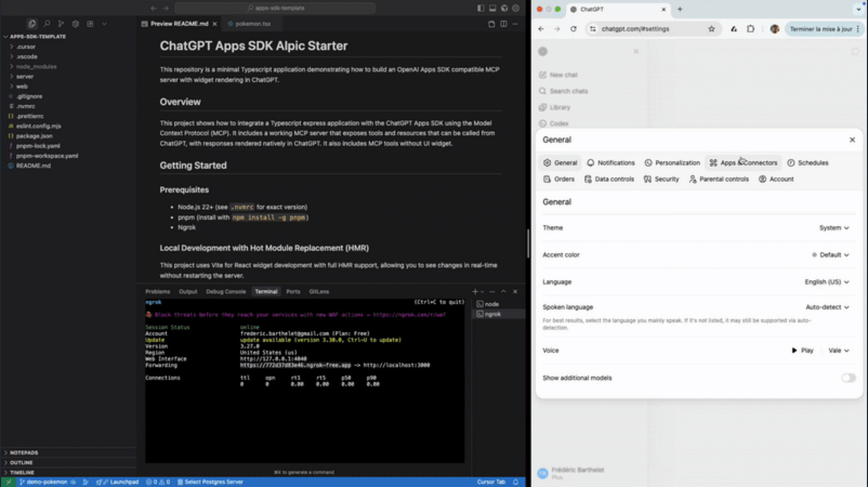Open Personalization settings tab
The height and width of the screenshot is (487, 868).
(x=672, y=163)
